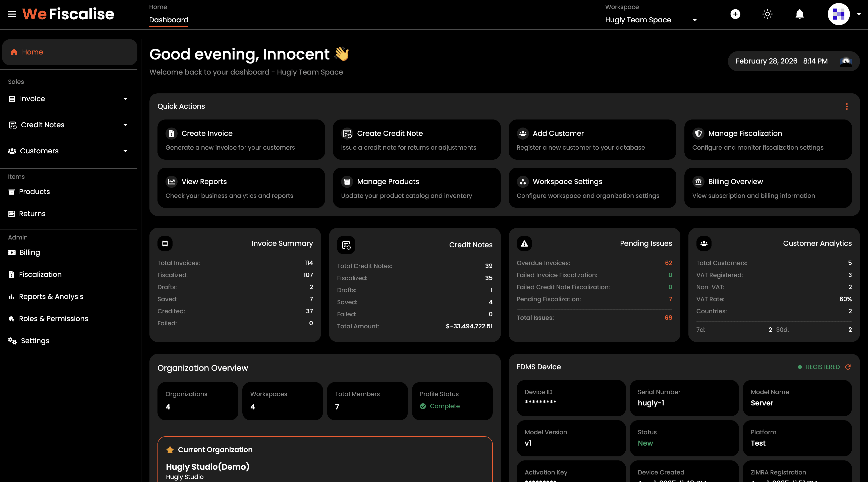This screenshot has height=482, width=868.
Task: Expand the Customers sidebar submenu
Action: 125,151
